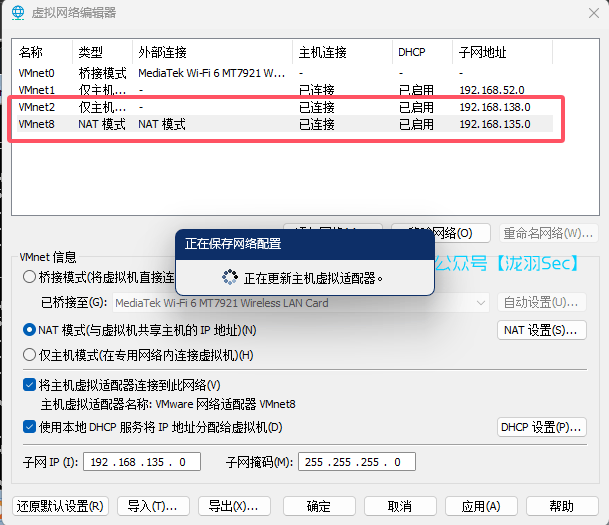
Task: Select the NAT 模式 radio button
Action: [x=30, y=330]
